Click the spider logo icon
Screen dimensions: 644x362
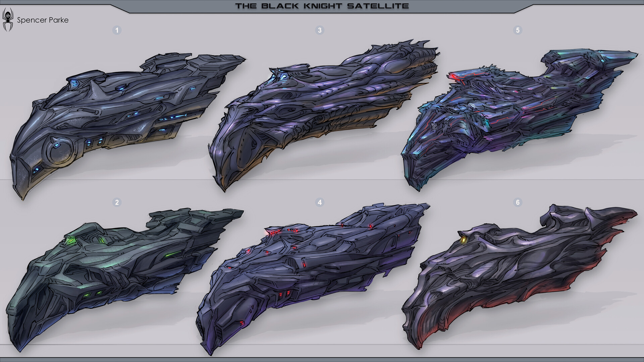(8, 20)
